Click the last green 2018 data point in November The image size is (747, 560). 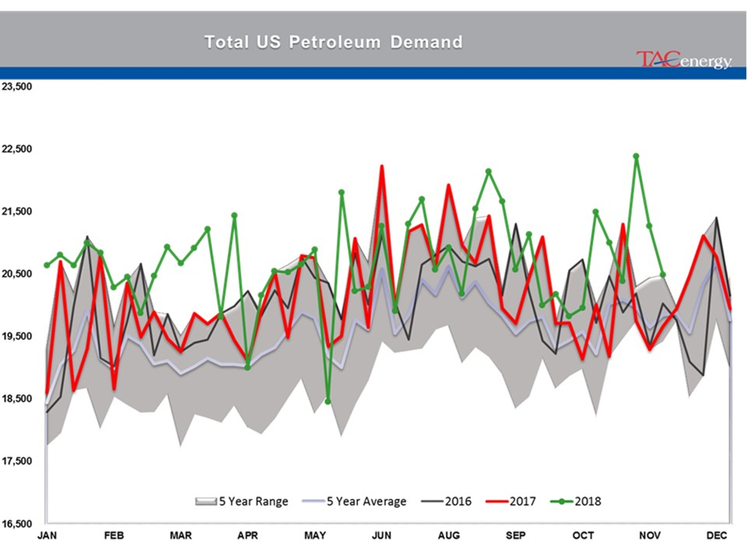click(x=663, y=275)
